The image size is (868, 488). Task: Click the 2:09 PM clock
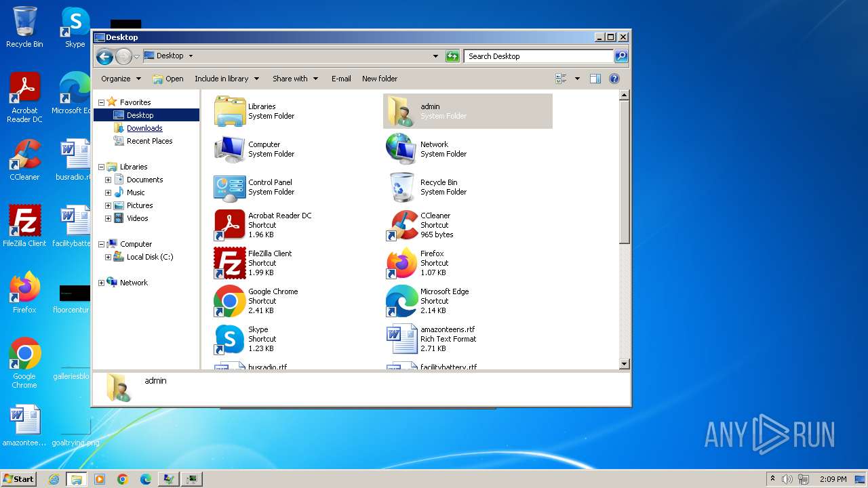833,479
